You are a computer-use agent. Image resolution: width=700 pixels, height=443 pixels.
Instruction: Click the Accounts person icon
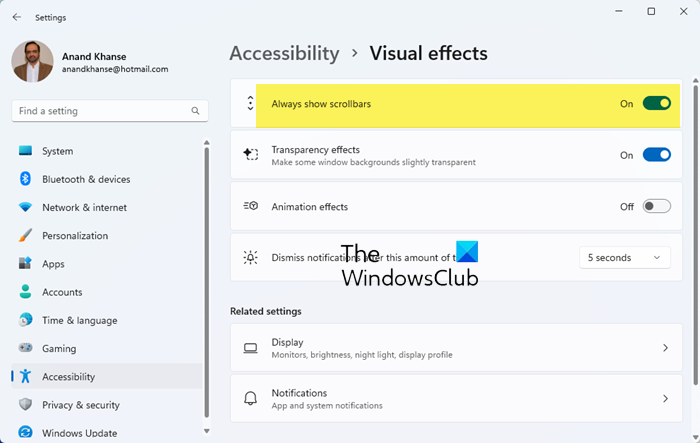(25, 292)
